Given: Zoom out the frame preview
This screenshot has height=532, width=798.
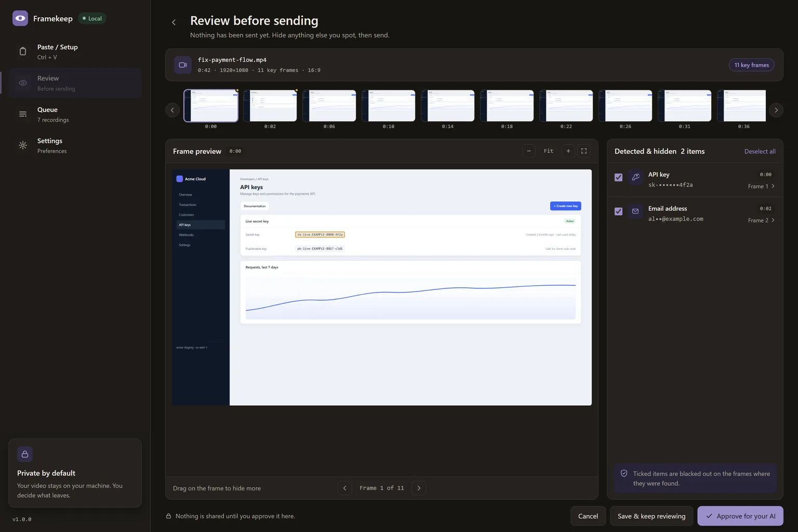Looking at the screenshot, I should click(x=529, y=151).
